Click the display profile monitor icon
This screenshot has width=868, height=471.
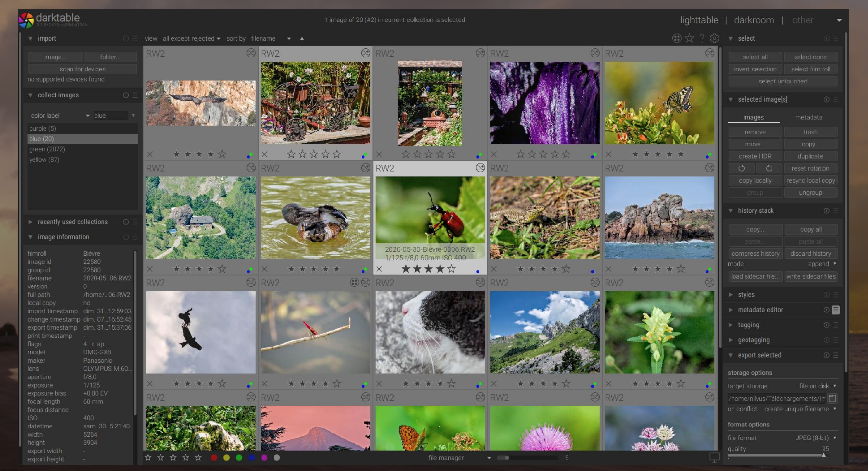click(714, 458)
